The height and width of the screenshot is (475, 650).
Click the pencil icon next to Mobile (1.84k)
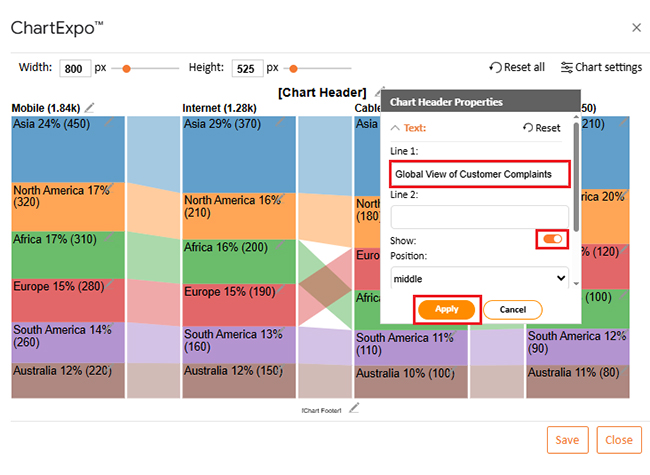pyautogui.click(x=91, y=107)
